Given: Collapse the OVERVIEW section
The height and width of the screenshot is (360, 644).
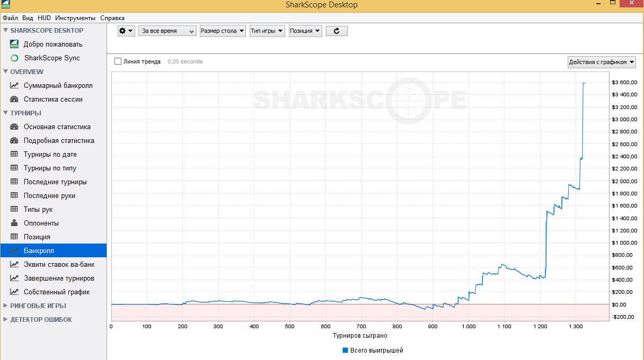Looking at the screenshot, I should tap(5, 71).
